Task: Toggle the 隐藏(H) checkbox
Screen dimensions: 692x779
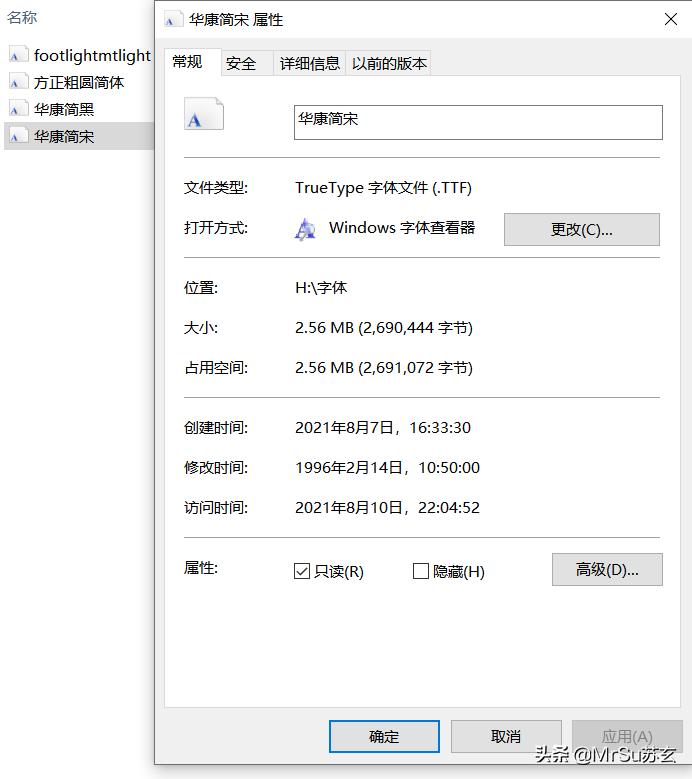Action: pyautogui.click(x=421, y=571)
